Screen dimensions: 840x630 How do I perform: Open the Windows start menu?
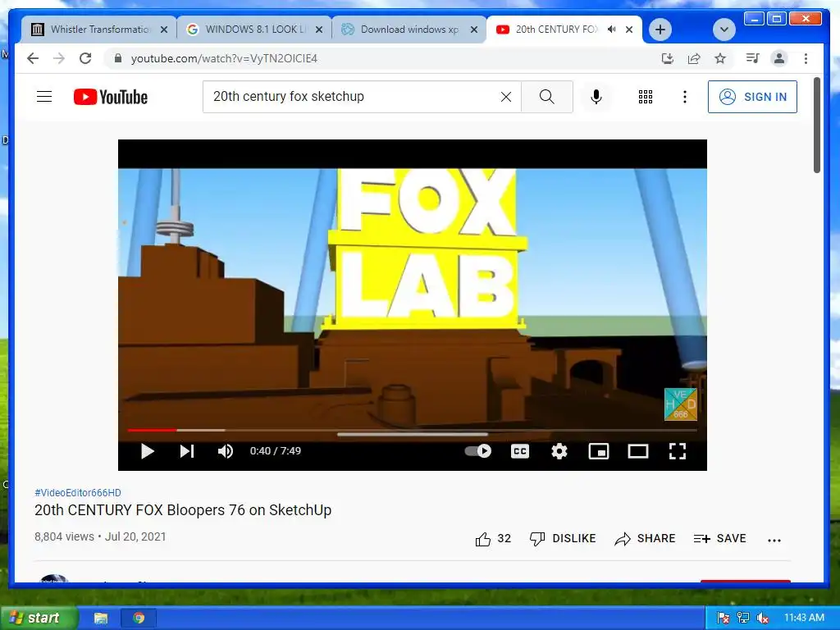coord(39,618)
